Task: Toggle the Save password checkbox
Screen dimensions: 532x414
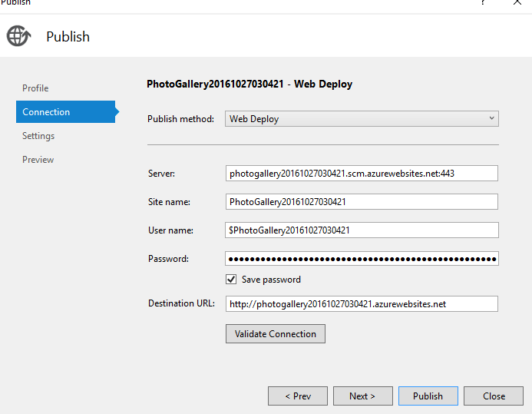Action: (x=231, y=280)
